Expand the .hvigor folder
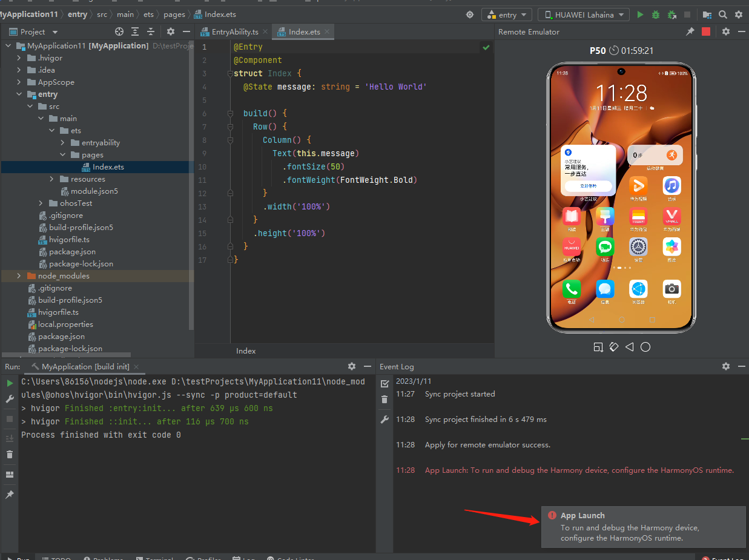749x560 pixels. pyautogui.click(x=19, y=58)
